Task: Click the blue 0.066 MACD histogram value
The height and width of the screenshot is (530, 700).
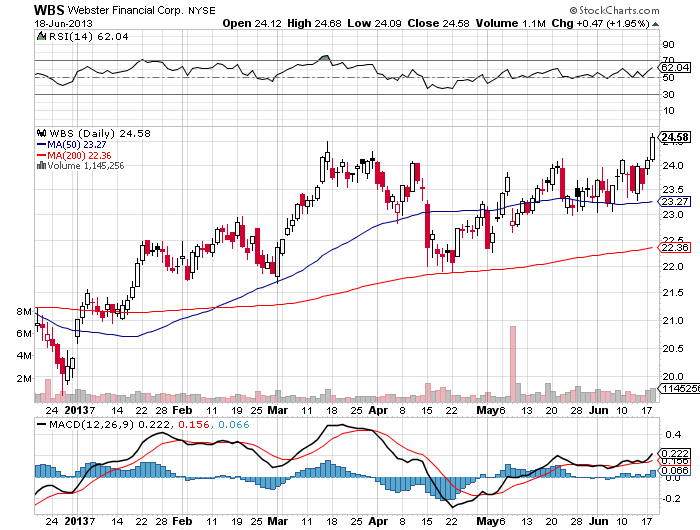Action: 233,424
